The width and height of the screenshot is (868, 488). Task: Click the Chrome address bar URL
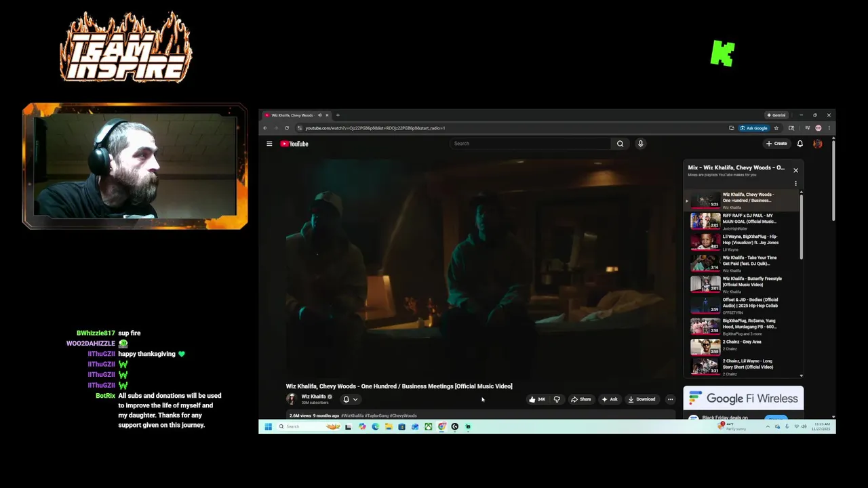pyautogui.click(x=375, y=128)
